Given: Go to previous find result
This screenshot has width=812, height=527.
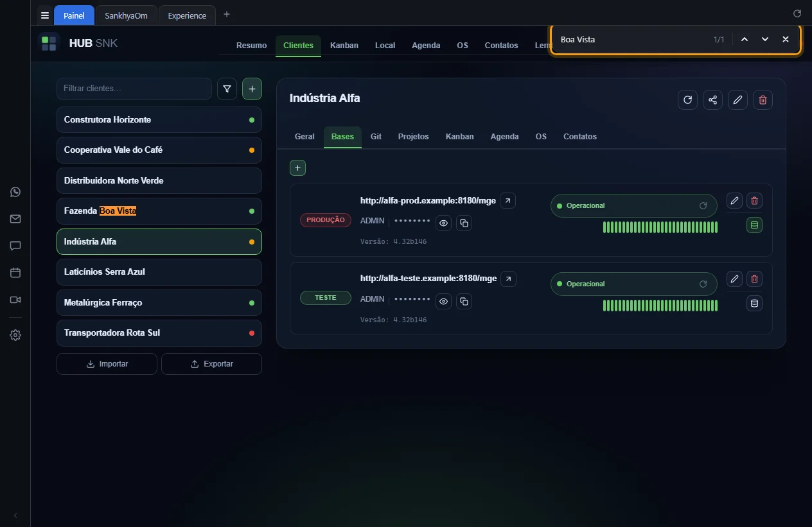Looking at the screenshot, I should (745, 40).
